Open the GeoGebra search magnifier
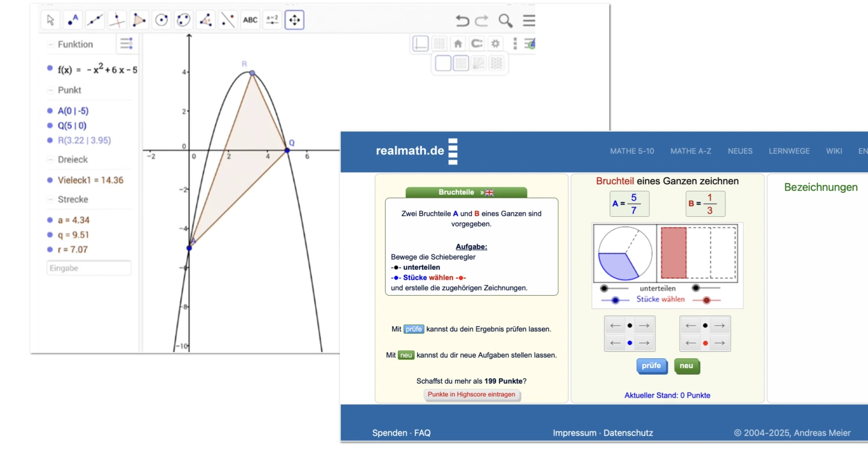The width and height of the screenshot is (868, 462). pos(506,21)
